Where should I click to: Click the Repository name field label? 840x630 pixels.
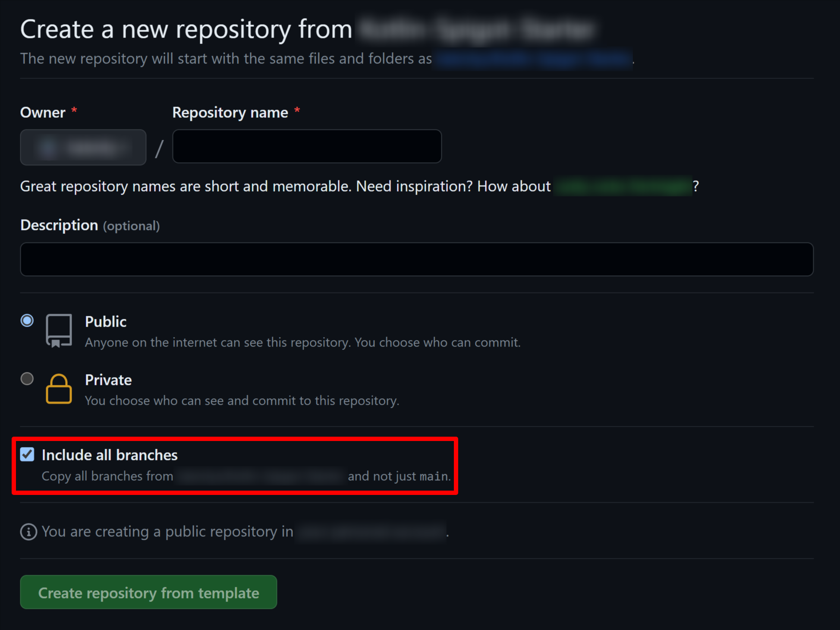(230, 113)
